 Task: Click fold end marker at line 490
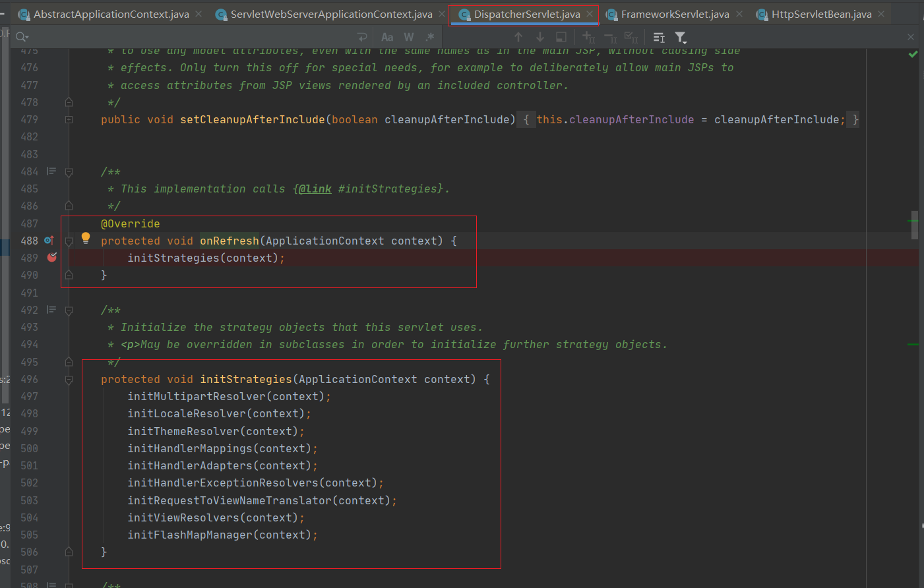69,275
